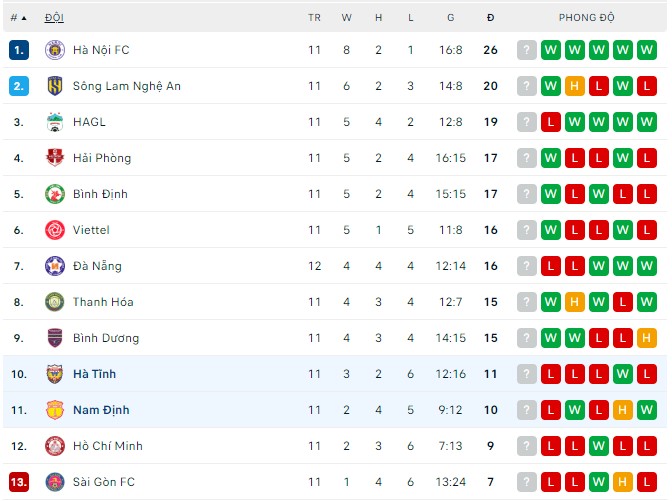Open the Hà Tĩnh team link
Viewport: 672px width, 501px height.
pos(94,374)
